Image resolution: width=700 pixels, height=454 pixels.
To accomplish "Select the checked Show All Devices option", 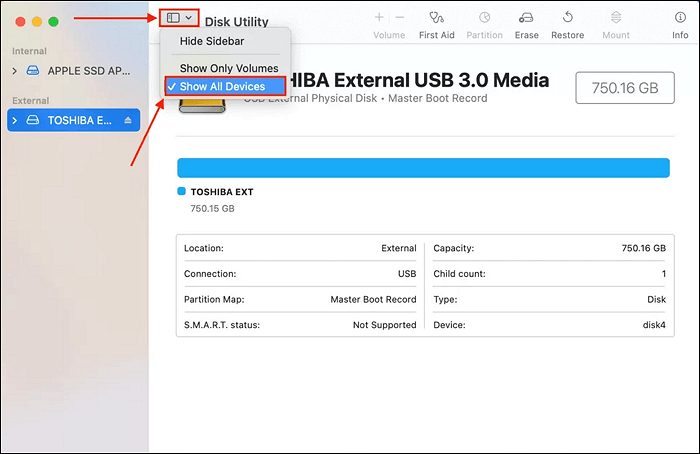I will [222, 87].
